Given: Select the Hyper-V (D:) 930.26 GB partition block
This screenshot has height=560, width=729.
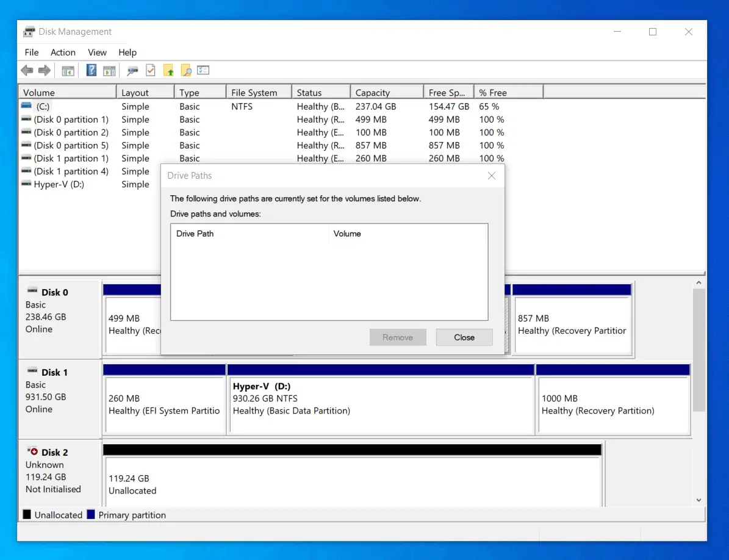Looking at the screenshot, I should (381, 400).
